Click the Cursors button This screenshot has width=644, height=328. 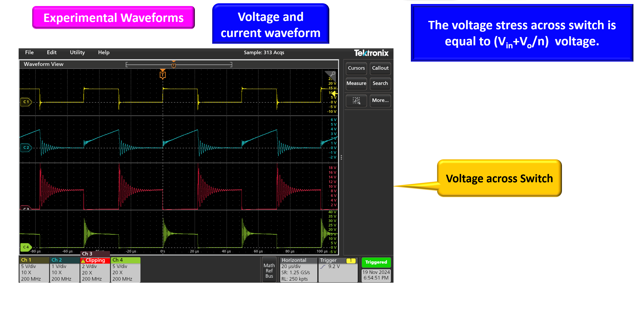coord(356,68)
